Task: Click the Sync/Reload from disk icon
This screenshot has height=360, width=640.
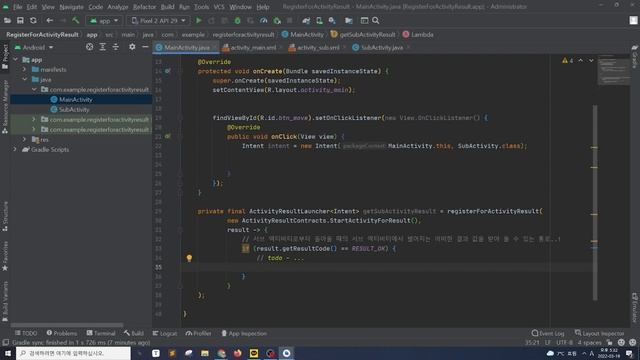Action: (x=33, y=20)
